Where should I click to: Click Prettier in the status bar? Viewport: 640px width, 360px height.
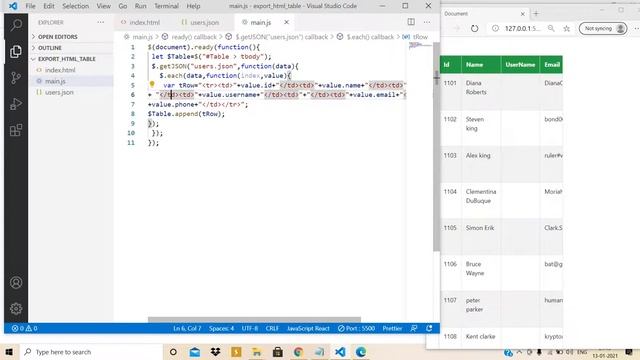[392, 328]
